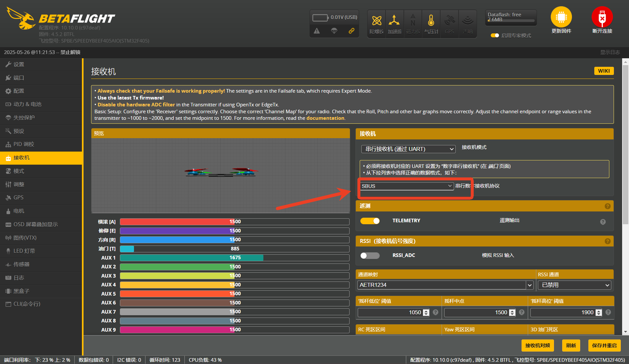Toggle expert mode switch

[495, 35]
